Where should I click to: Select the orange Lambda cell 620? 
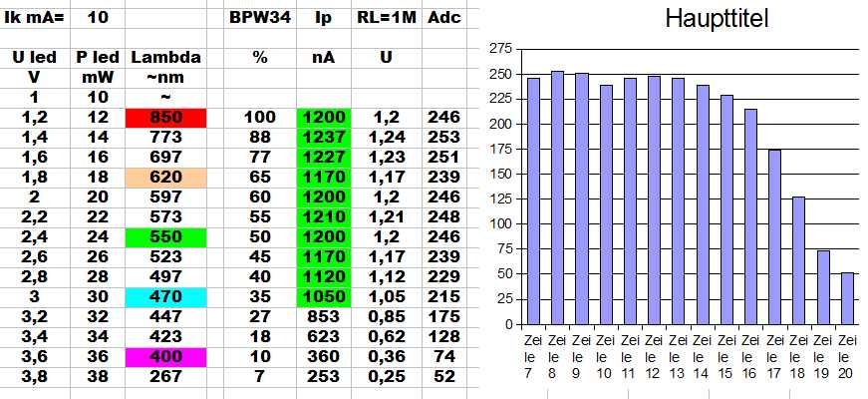coord(165,177)
